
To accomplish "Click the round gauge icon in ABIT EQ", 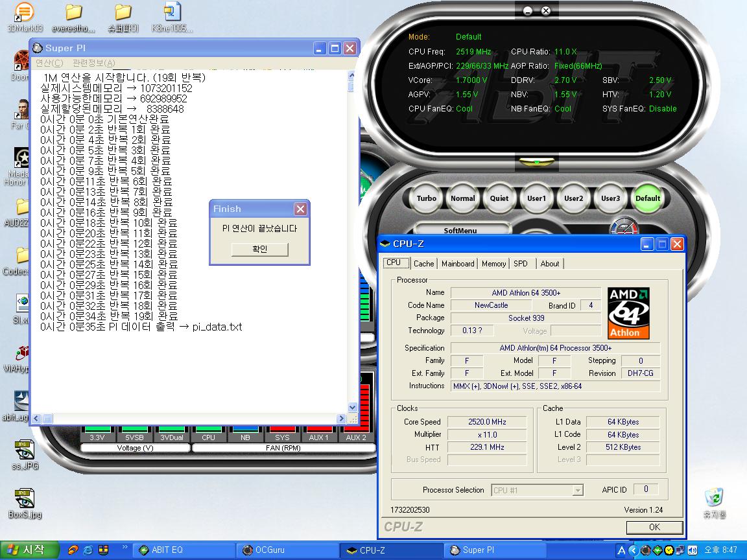I will pos(624,226).
